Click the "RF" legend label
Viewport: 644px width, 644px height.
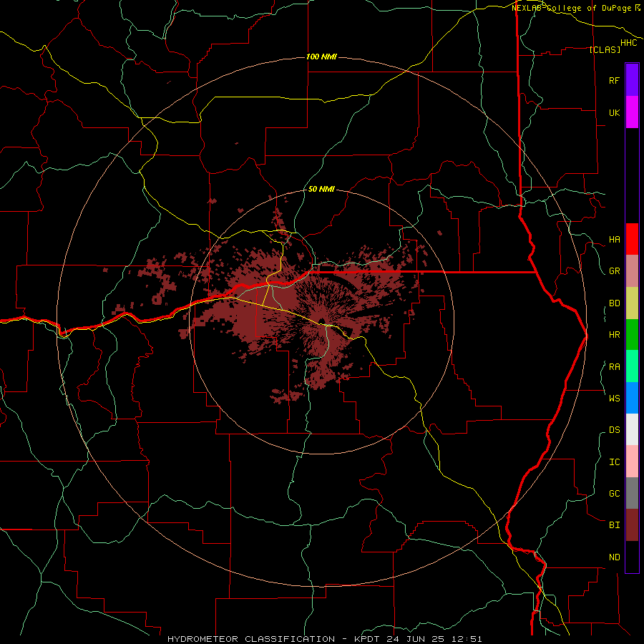pos(614,80)
